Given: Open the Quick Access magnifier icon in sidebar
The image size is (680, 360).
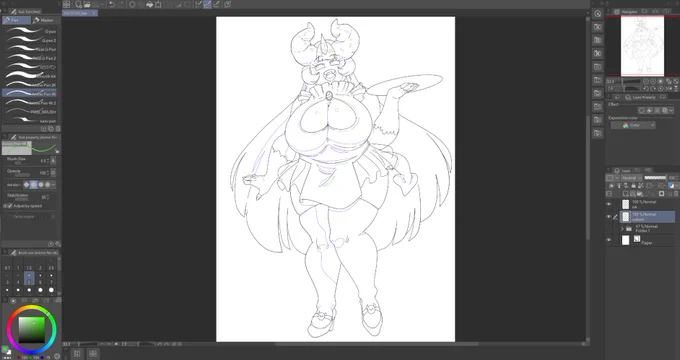Looking at the screenshot, I should (598, 14).
